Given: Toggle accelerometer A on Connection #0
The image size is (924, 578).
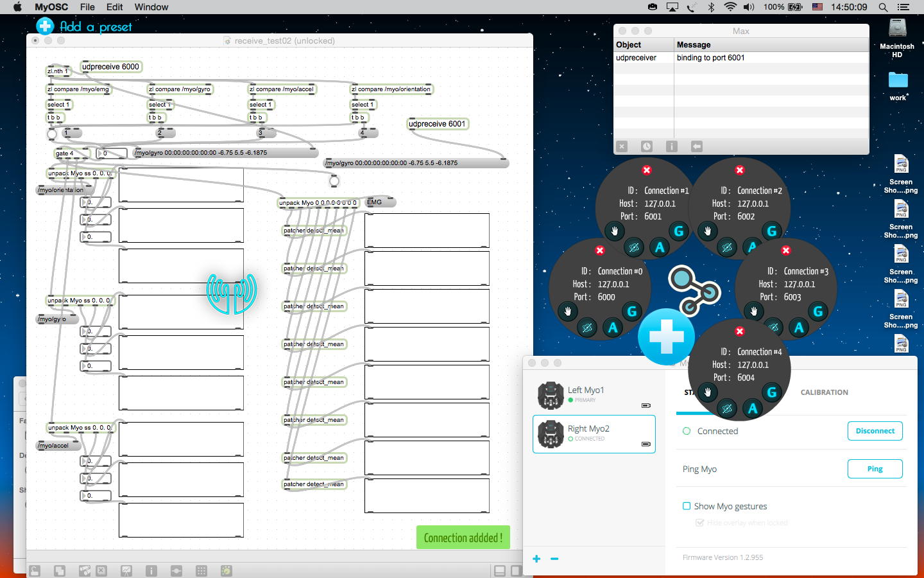Looking at the screenshot, I should pyautogui.click(x=612, y=328).
